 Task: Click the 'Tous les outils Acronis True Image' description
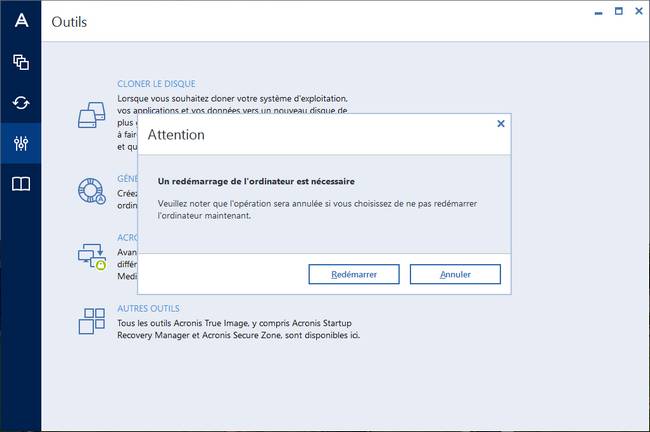tap(238, 329)
